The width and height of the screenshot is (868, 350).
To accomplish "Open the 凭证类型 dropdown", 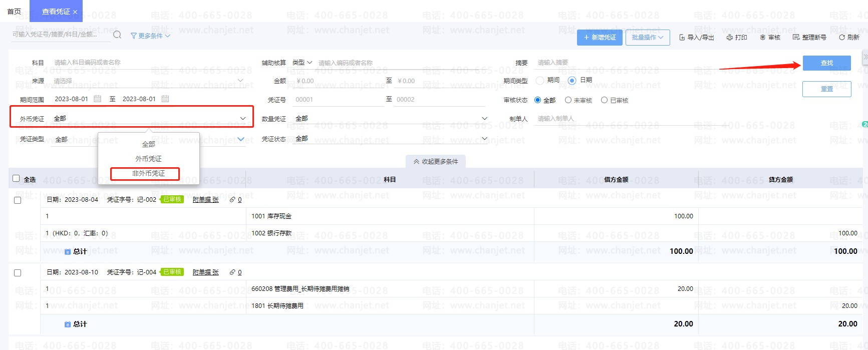I will (x=149, y=139).
